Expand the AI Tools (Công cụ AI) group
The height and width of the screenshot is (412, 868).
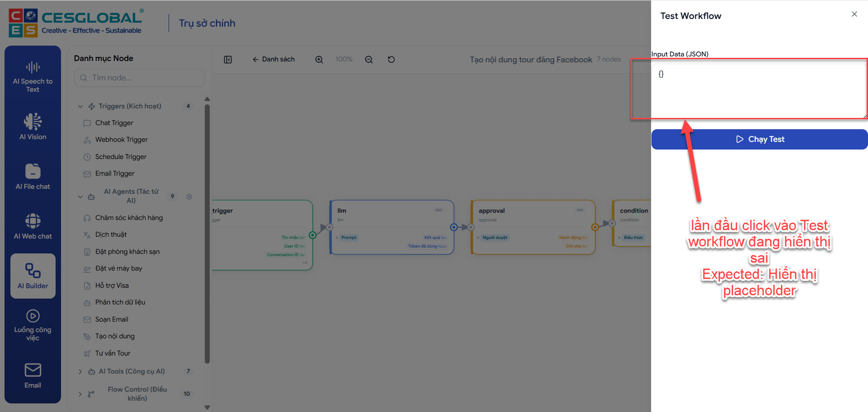[80, 371]
